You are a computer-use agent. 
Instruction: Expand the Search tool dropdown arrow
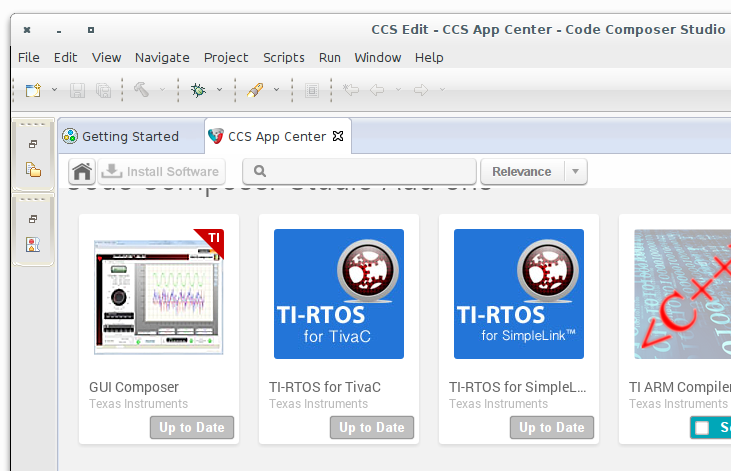tap(276, 90)
